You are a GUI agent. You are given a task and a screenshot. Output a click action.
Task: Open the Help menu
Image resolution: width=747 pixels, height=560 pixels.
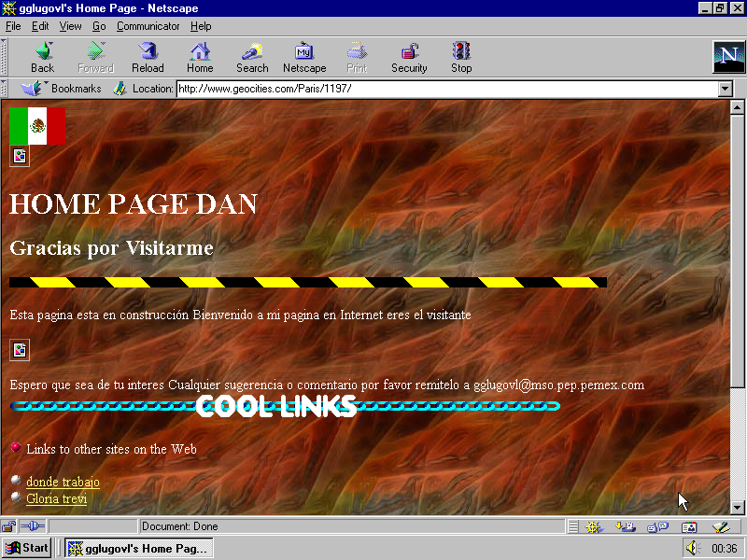pos(201,26)
